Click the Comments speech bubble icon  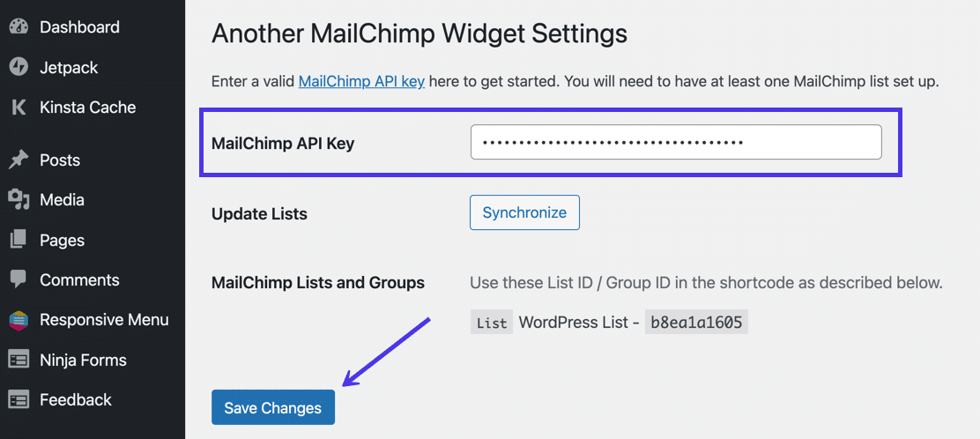[x=19, y=280]
